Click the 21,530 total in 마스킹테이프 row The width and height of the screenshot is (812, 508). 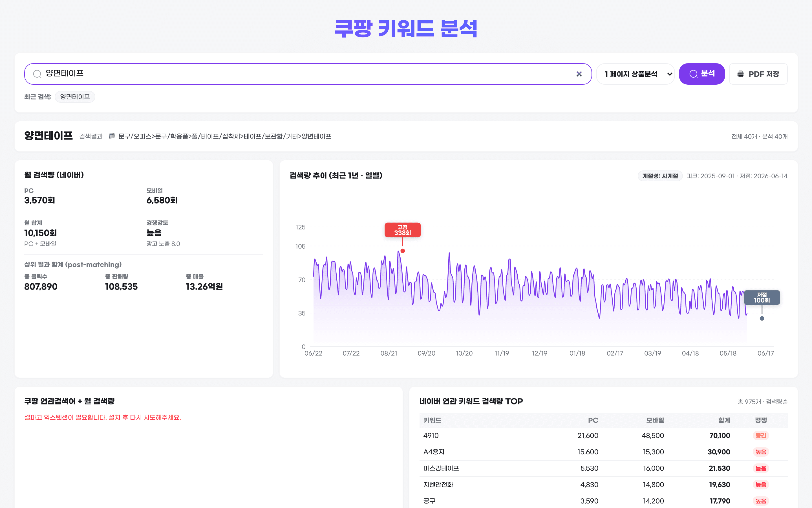click(719, 468)
